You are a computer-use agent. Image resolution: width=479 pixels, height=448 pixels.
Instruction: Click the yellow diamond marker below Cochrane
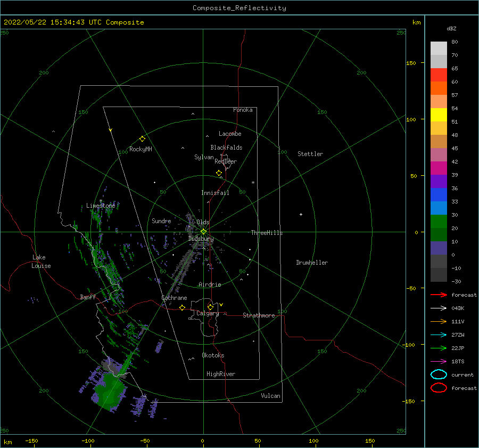tap(183, 307)
